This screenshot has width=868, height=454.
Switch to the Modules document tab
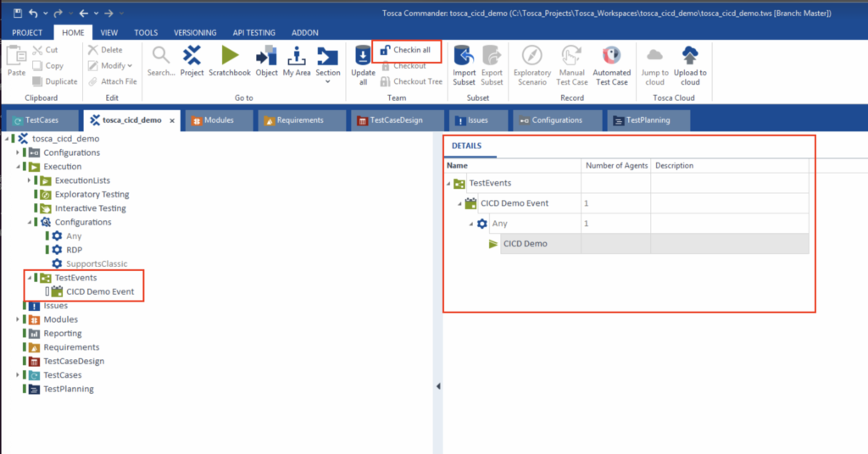[220, 120]
